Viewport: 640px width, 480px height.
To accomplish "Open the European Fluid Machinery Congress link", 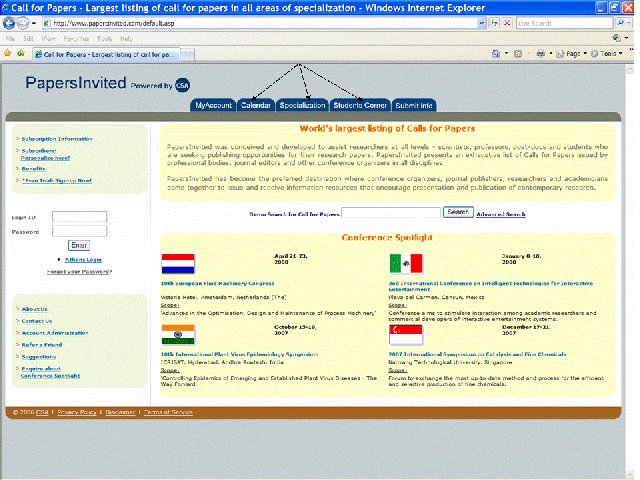I will [218, 283].
